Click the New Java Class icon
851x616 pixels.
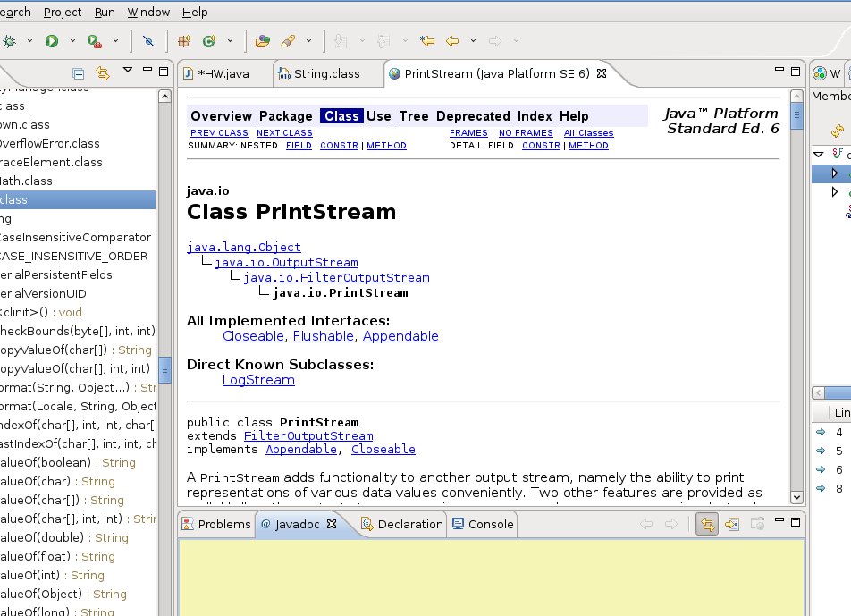209,41
